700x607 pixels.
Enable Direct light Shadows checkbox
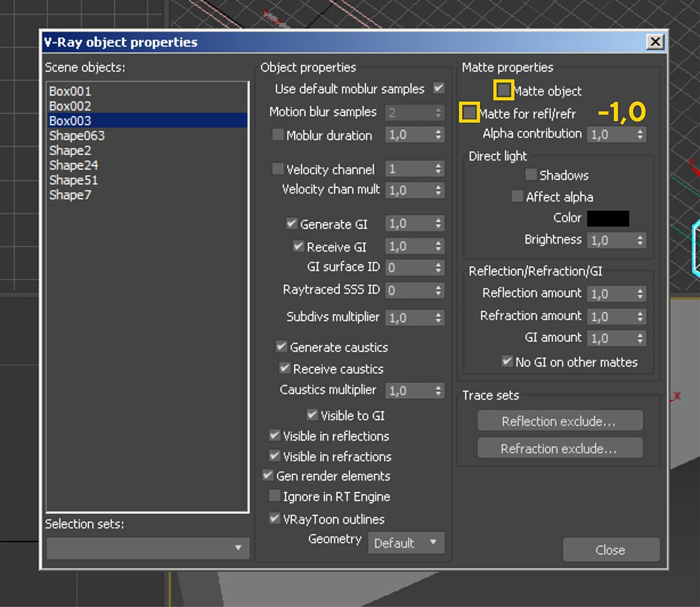[532, 174]
